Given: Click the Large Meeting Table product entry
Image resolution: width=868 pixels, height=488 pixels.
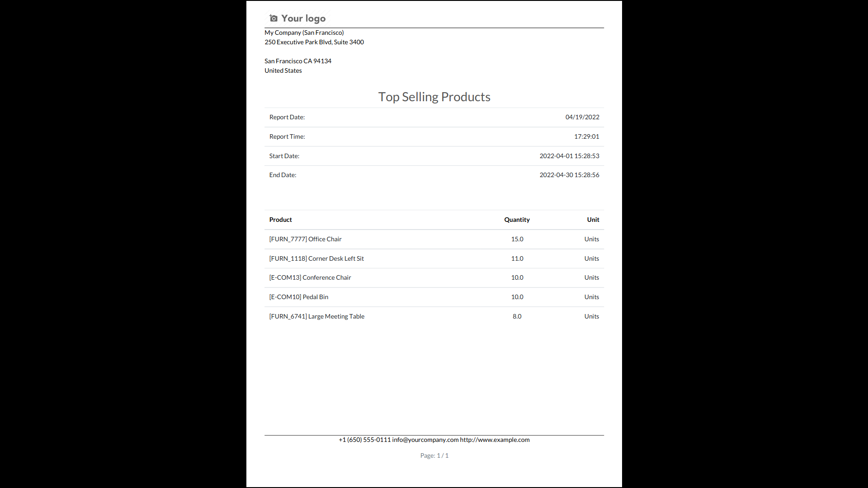Looking at the screenshot, I should click(316, 316).
